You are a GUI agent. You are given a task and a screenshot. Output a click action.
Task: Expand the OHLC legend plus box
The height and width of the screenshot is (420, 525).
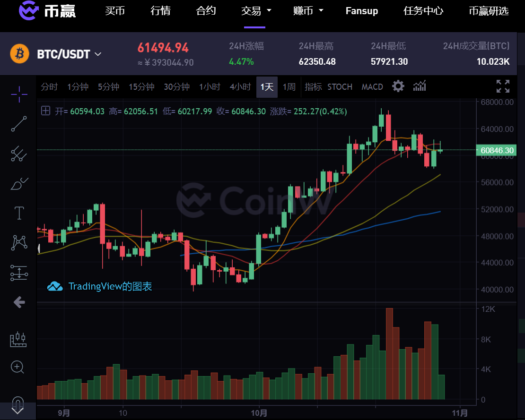pyautogui.click(x=45, y=111)
